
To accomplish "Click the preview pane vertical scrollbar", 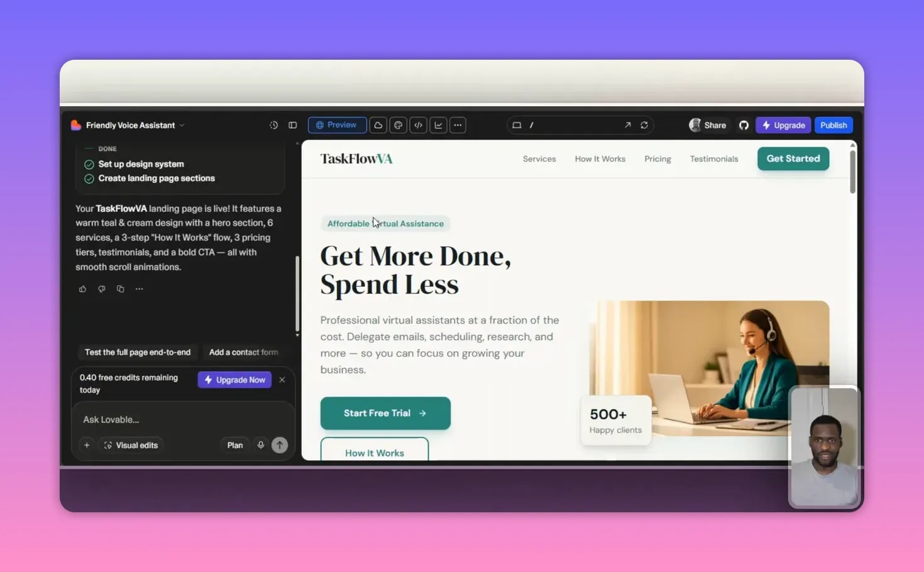I will tap(853, 171).
